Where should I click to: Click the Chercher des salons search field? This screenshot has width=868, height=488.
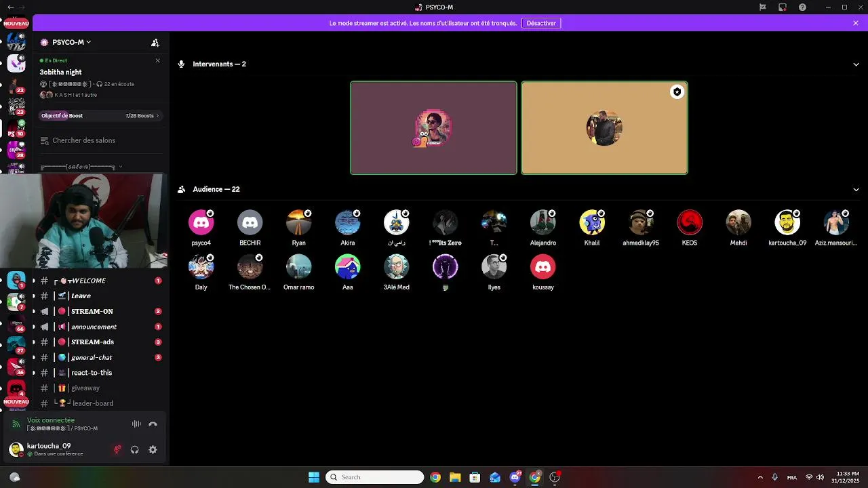coord(100,140)
